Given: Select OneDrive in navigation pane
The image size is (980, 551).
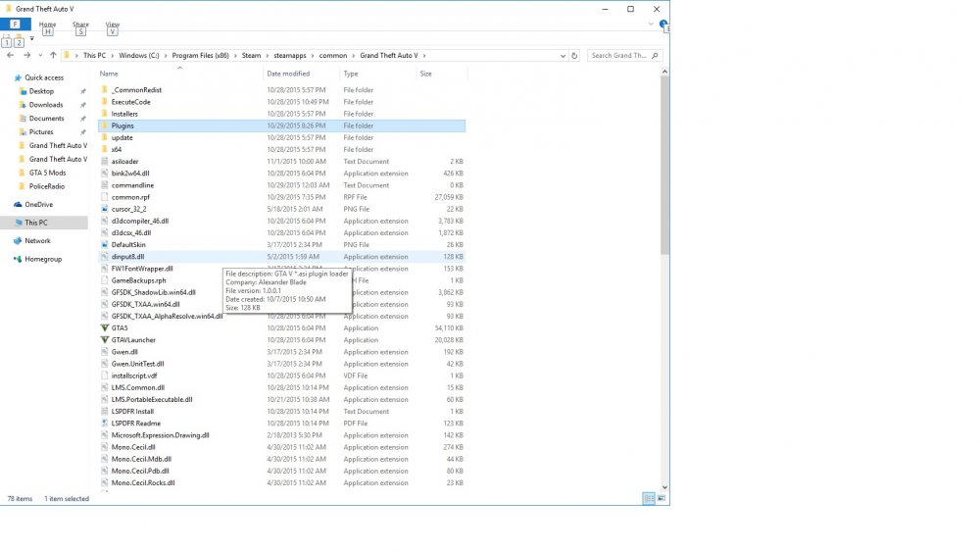Looking at the screenshot, I should click(38, 205).
